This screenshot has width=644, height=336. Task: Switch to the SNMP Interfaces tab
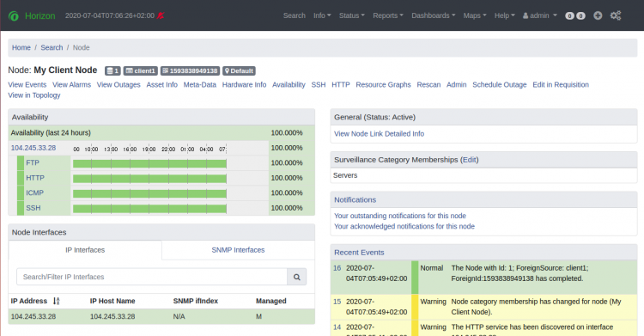click(238, 250)
